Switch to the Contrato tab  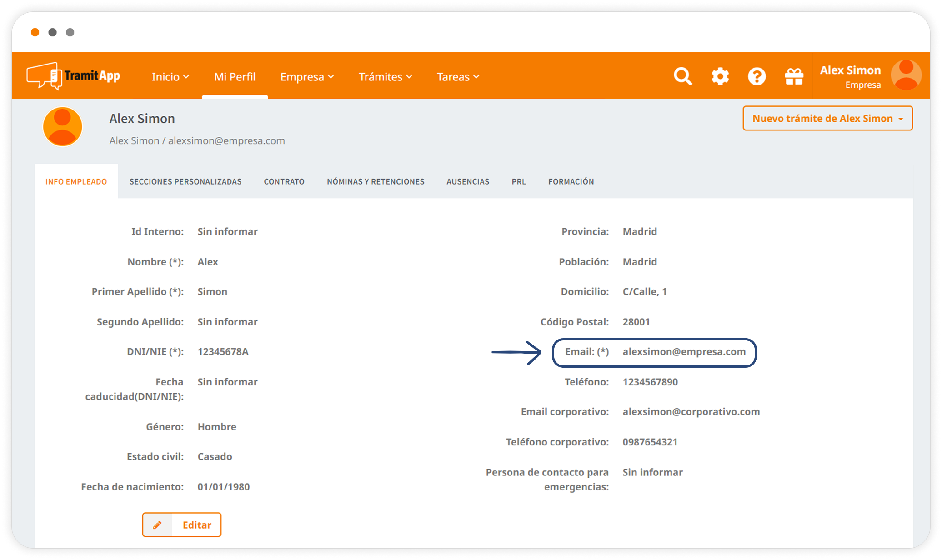point(284,181)
